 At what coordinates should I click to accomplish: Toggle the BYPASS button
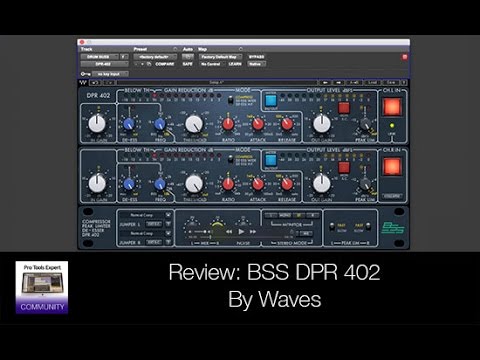[x=256, y=57]
